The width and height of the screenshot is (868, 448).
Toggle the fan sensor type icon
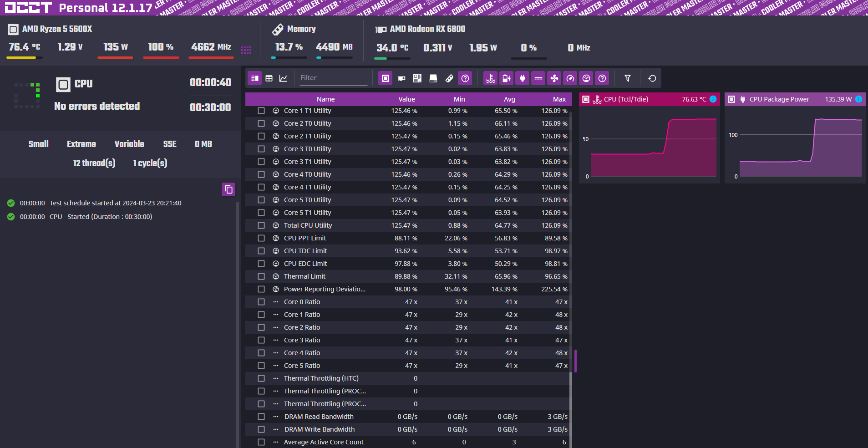pos(554,78)
